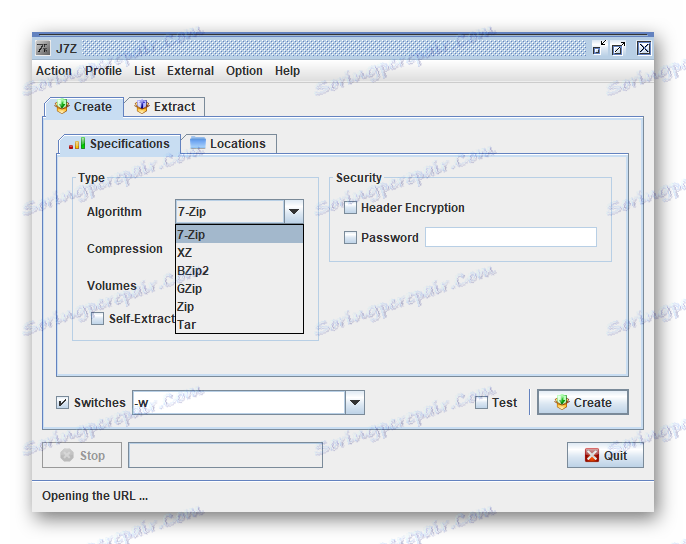Select the Locations sub-tab
686x544 pixels.
(228, 144)
